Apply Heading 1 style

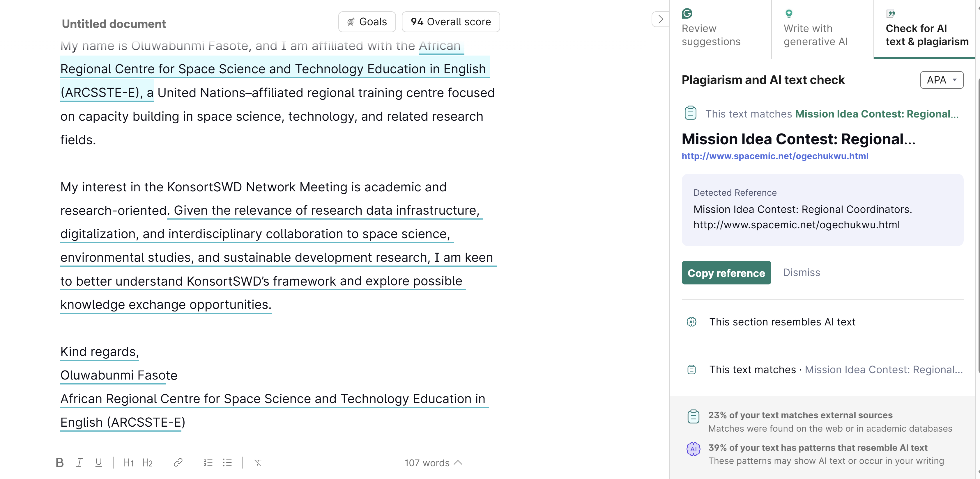click(129, 463)
